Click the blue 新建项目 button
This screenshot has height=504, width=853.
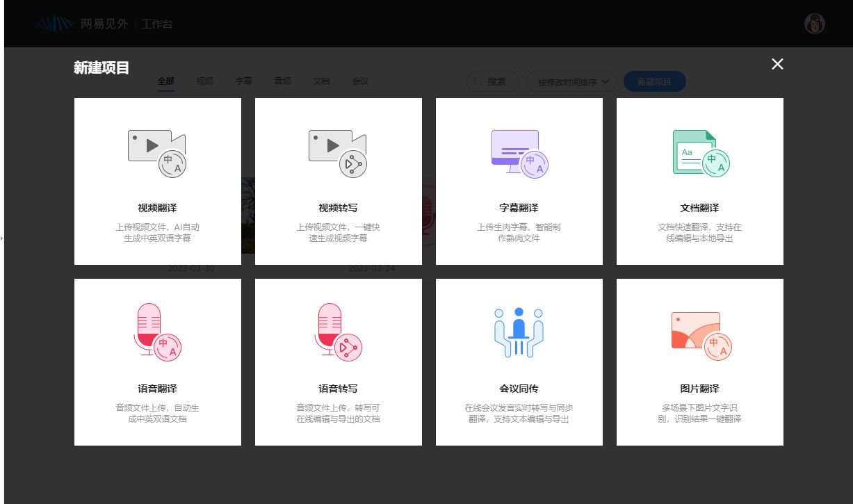click(x=655, y=81)
